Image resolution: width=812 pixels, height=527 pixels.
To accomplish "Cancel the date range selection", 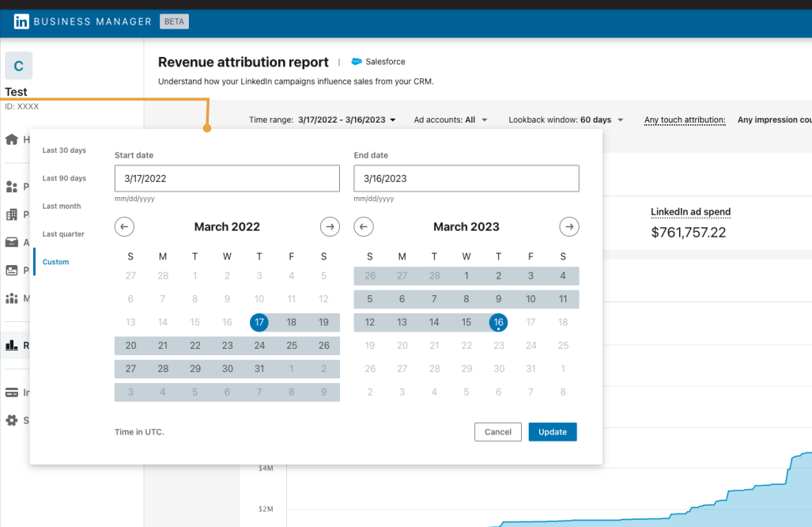I will coord(497,432).
